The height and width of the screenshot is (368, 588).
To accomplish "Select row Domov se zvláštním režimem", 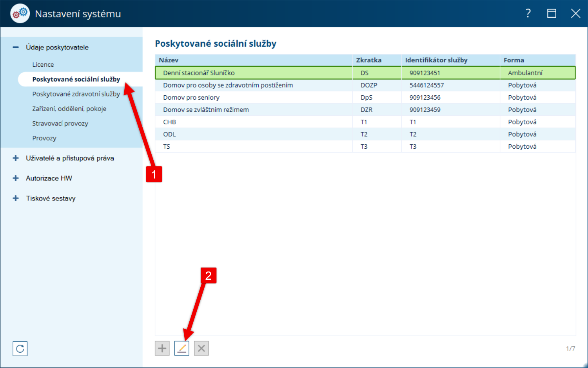I will 365,109.
